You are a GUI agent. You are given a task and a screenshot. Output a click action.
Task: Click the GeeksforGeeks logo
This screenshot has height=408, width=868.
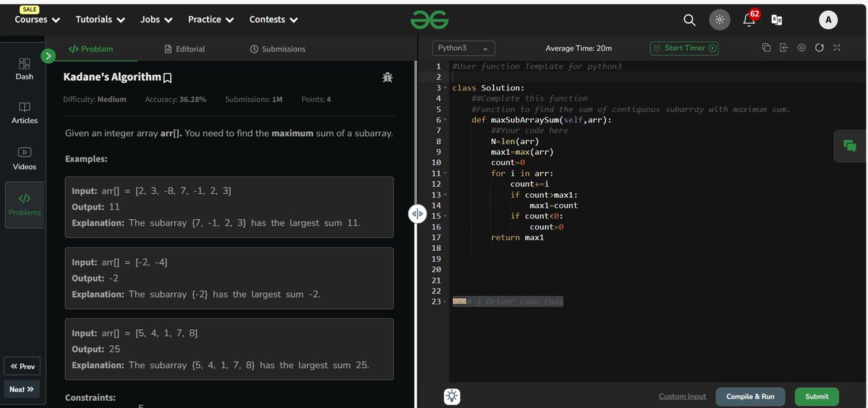(x=429, y=20)
